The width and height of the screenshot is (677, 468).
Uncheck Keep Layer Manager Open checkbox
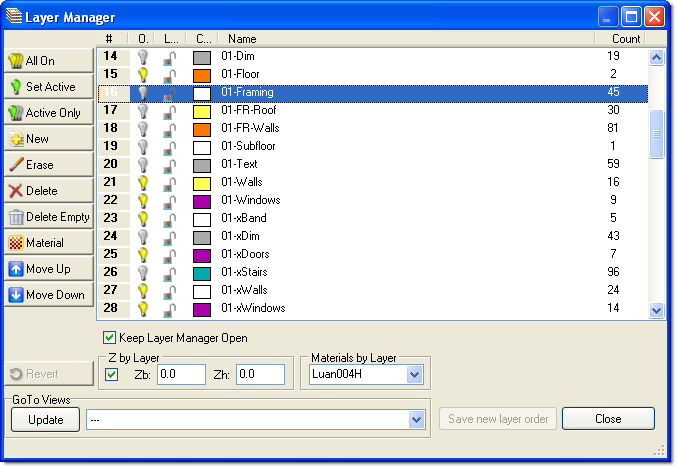click(x=110, y=338)
